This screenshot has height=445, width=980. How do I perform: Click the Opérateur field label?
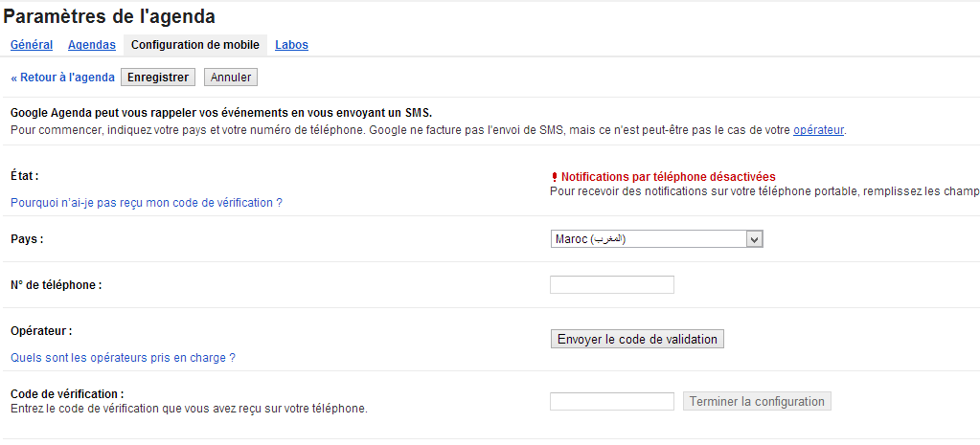coord(42,331)
